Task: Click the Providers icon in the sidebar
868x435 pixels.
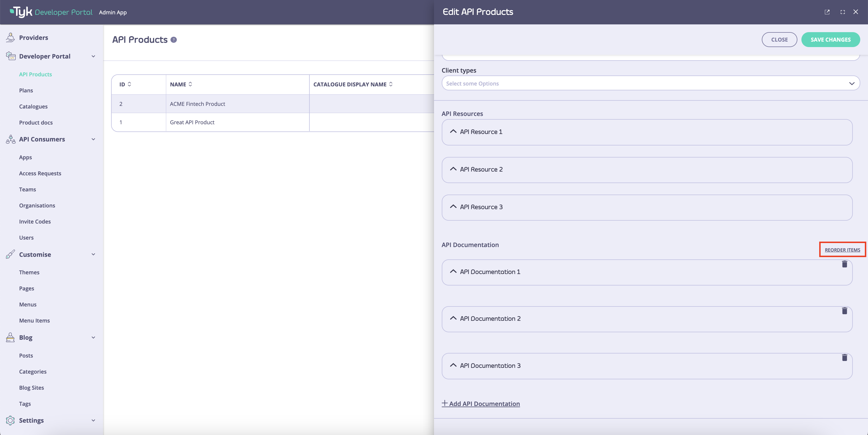Action: [10, 37]
